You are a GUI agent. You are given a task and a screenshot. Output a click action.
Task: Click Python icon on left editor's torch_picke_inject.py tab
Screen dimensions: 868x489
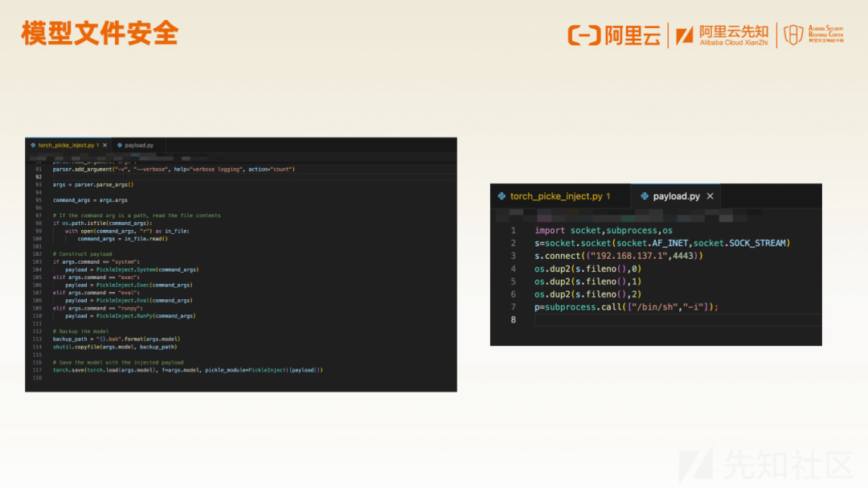33,145
